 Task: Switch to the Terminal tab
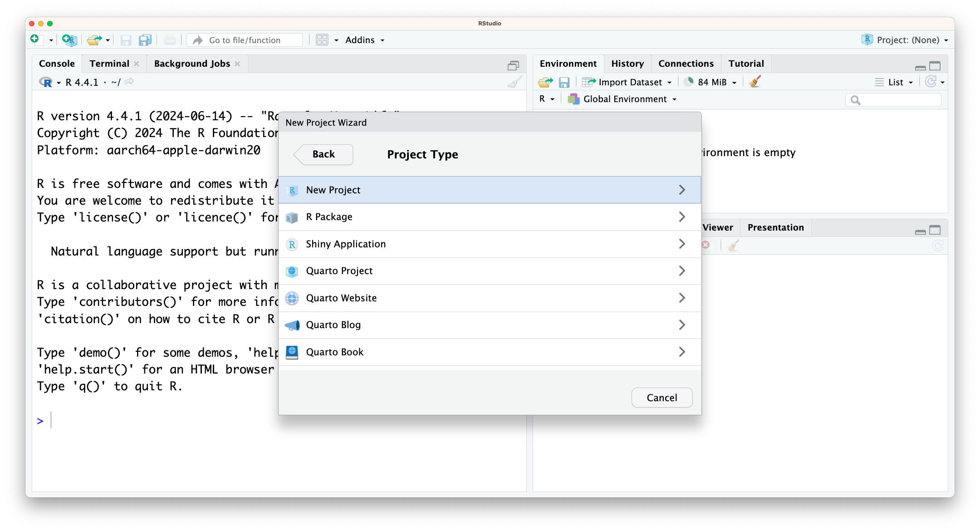point(109,64)
